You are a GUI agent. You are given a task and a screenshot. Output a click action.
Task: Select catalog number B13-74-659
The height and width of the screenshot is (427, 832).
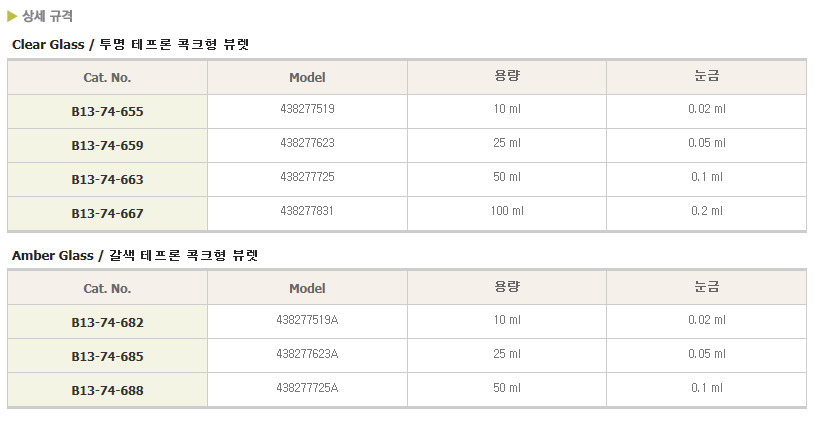click(x=107, y=145)
